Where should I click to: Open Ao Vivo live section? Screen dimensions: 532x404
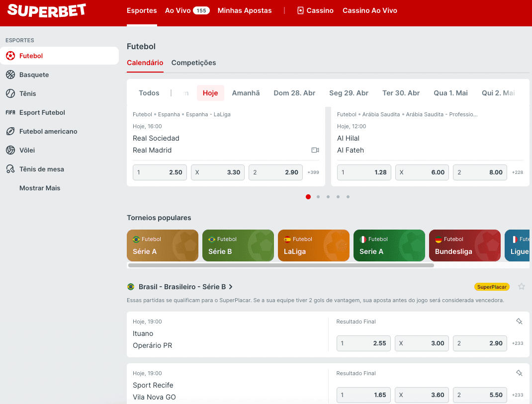click(187, 10)
